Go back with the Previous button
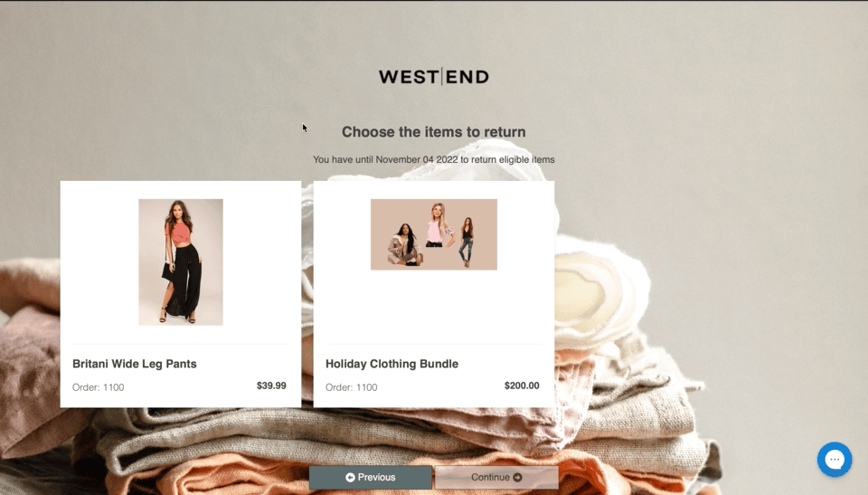This screenshot has width=868, height=495. [371, 477]
